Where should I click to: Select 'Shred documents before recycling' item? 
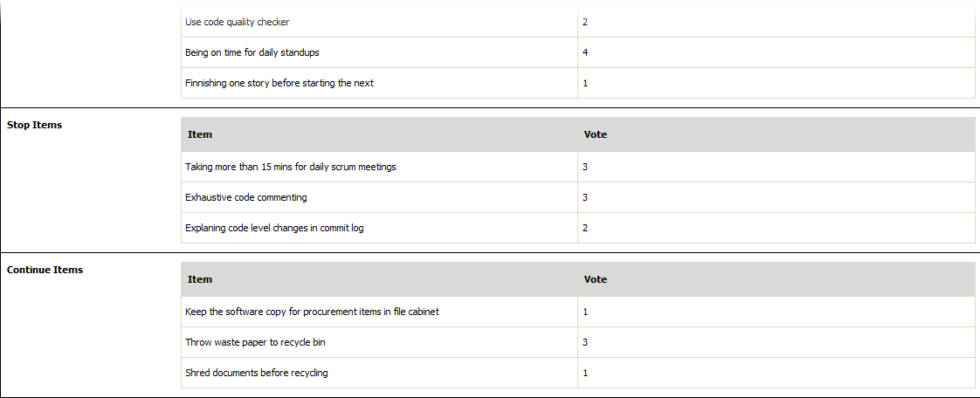pos(256,373)
